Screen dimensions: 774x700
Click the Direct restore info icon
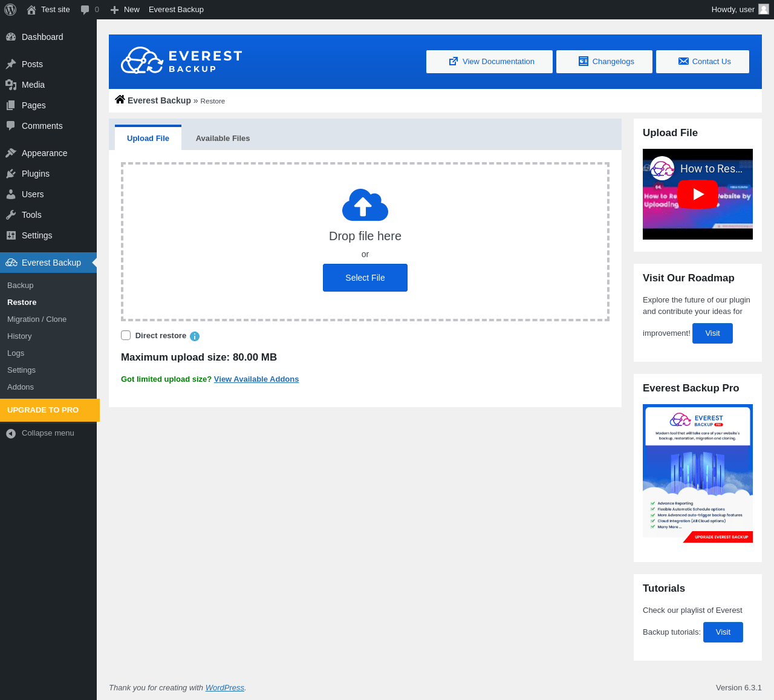[x=195, y=336]
